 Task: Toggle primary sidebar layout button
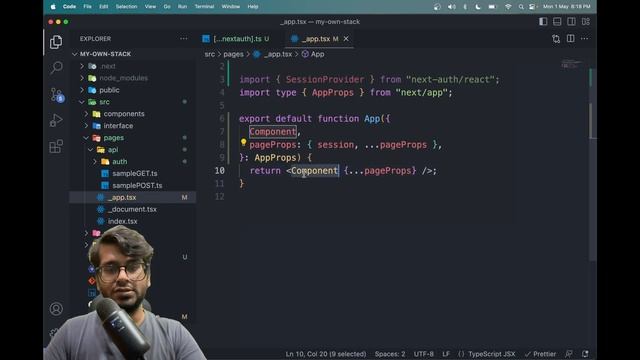click(x=543, y=22)
